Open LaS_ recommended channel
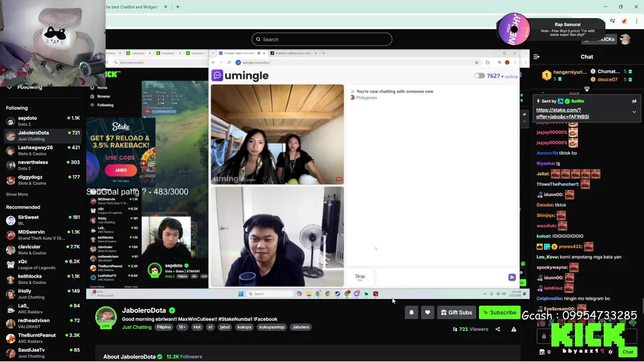This screenshot has height=362, width=644. pyautogui.click(x=43, y=308)
